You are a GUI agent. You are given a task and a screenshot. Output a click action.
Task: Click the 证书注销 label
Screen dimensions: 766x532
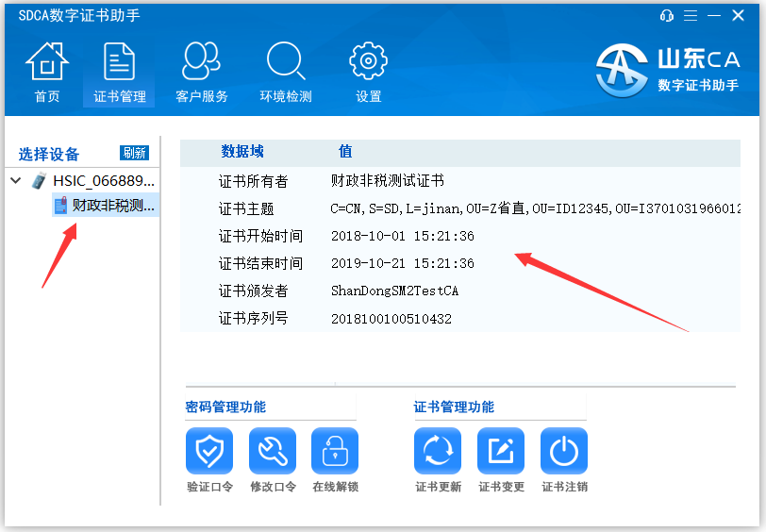coord(564,487)
